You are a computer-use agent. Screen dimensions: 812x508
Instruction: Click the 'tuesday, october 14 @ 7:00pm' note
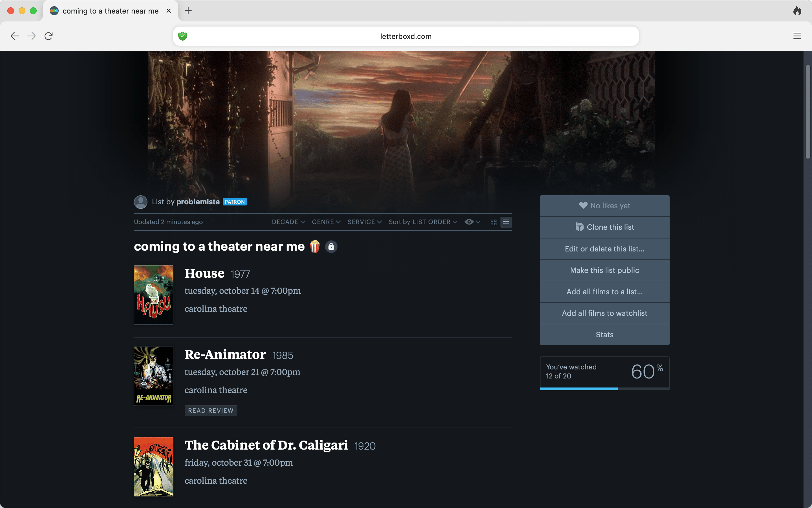pyautogui.click(x=242, y=291)
